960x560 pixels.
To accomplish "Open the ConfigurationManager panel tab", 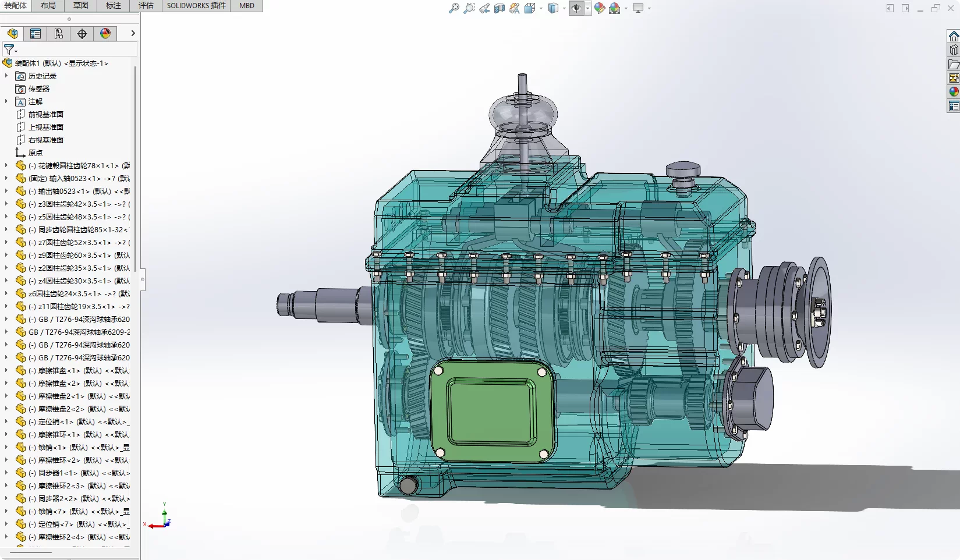I will (x=59, y=34).
